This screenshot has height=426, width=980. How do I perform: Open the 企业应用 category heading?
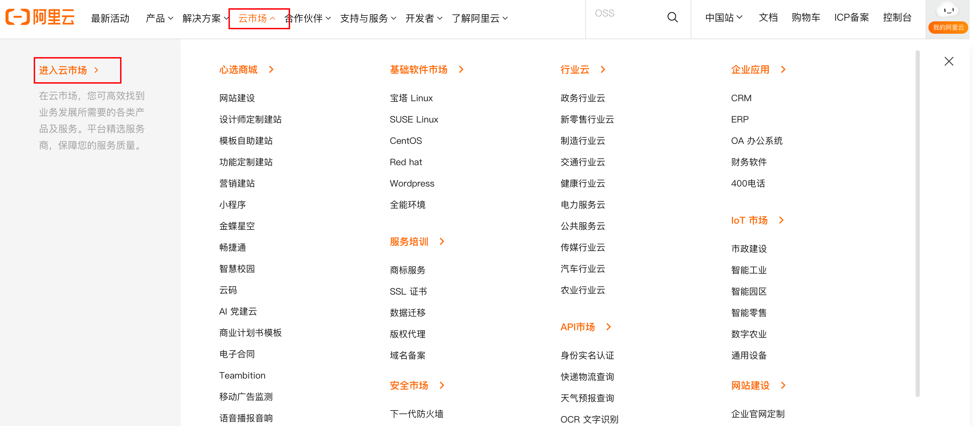[x=750, y=70]
